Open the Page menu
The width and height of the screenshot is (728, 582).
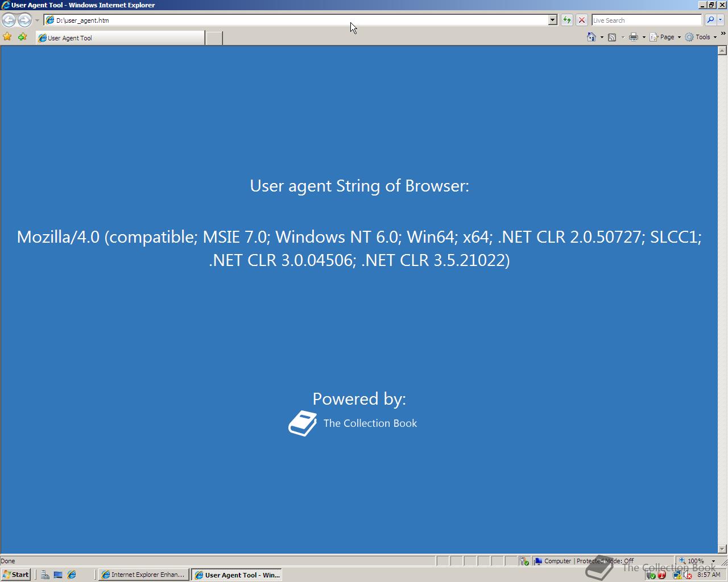click(665, 37)
